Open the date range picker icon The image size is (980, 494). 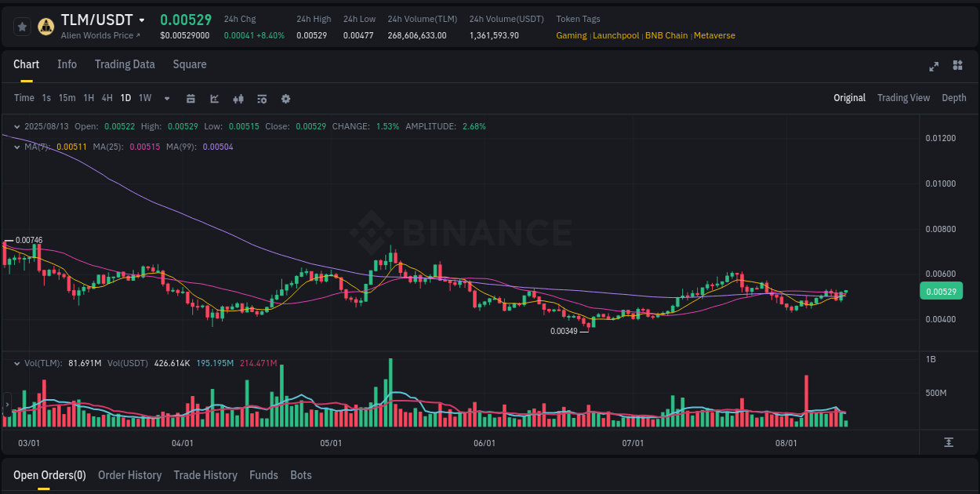tap(191, 98)
